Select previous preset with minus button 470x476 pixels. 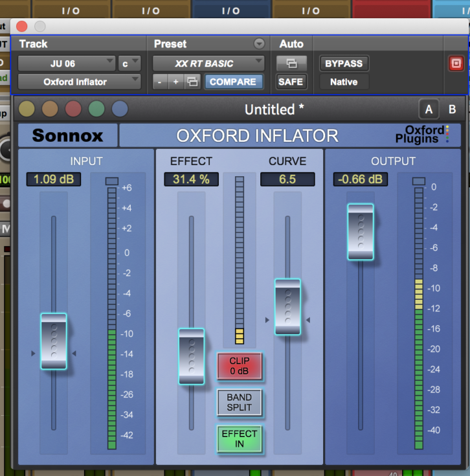point(160,82)
